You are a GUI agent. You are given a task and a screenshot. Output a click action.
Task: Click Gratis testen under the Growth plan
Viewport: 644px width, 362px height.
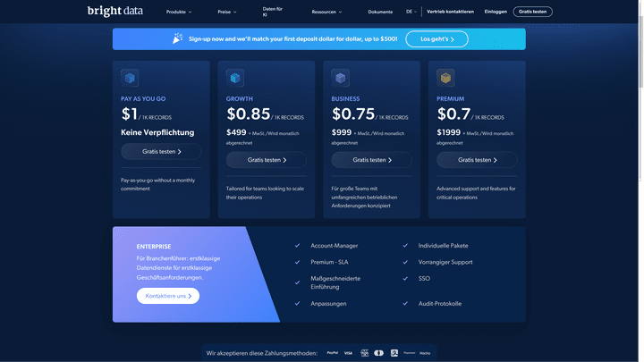point(267,160)
